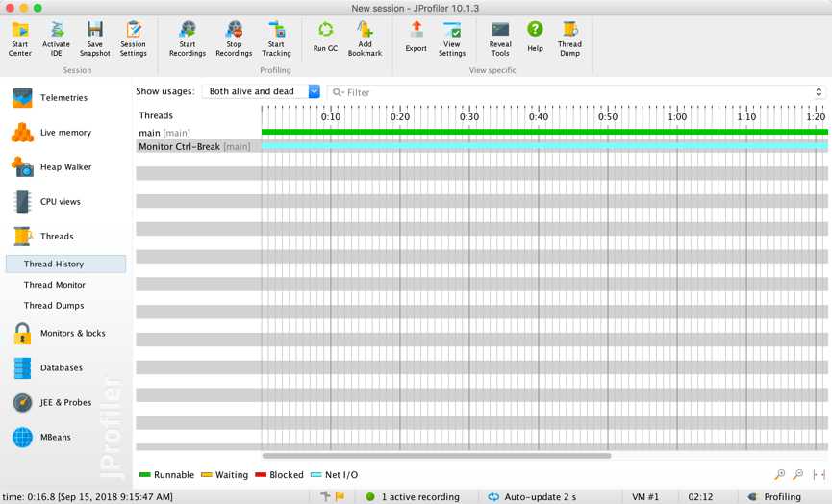The image size is (832, 504).
Task: Click the green main thread timeline bar
Action: click(544, 132)
